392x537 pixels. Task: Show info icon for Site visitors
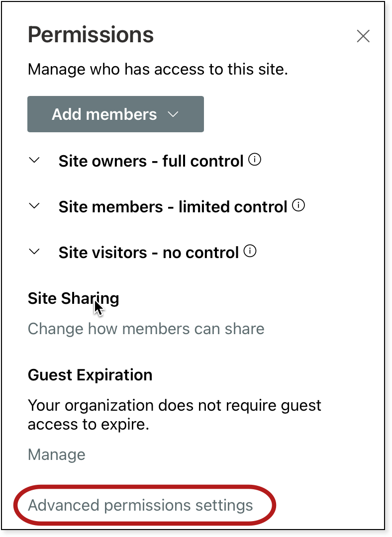250,252
